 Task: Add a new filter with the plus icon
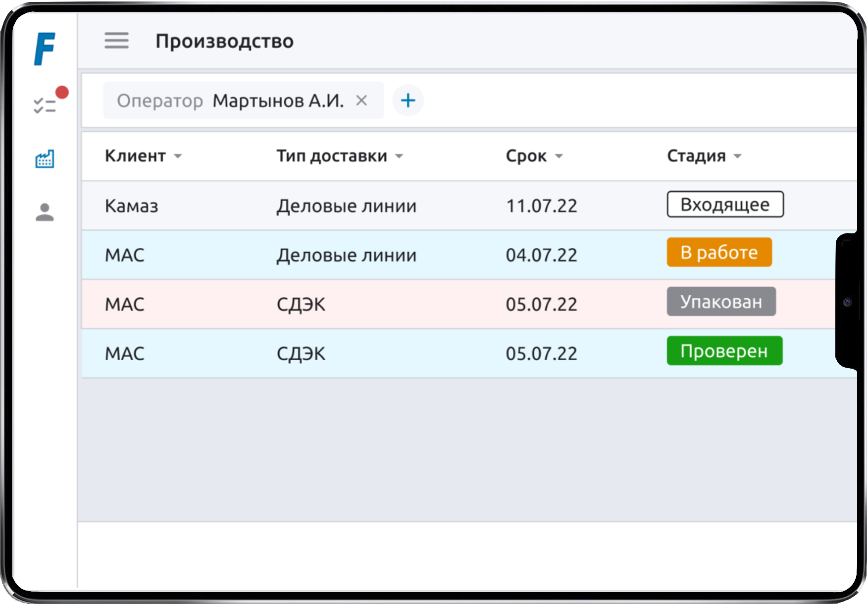(x=408, y=100)
